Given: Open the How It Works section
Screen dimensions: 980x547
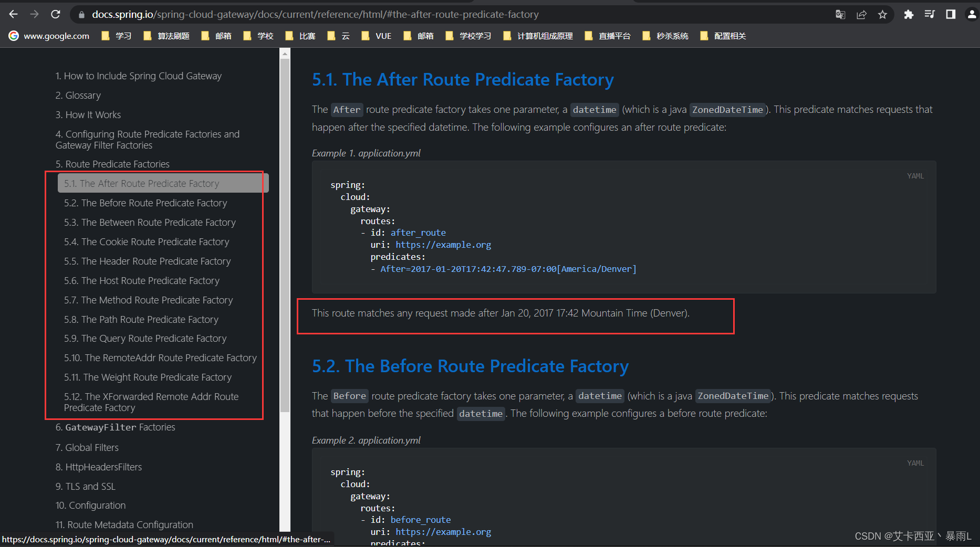Looking at the screenshot, I should click(88, 115).
